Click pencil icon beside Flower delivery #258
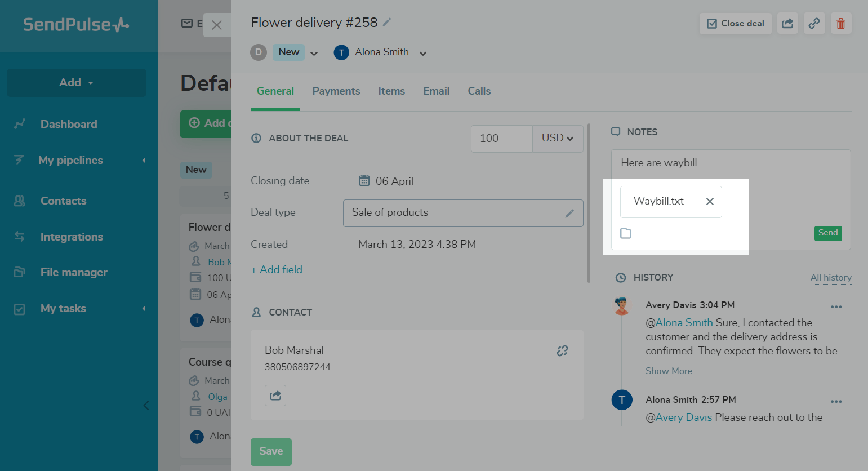The height and width of the screenshot is (471, 868). [x=387, y=23]
